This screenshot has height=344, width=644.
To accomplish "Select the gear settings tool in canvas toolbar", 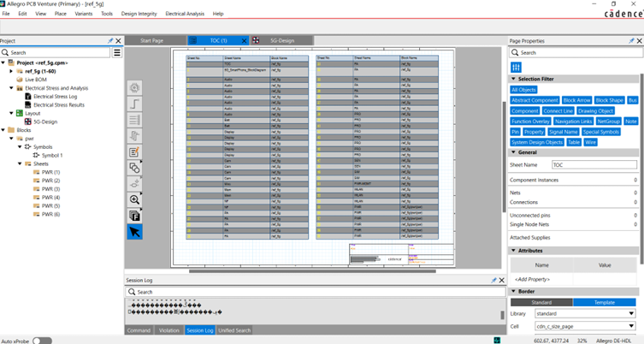I will (x=134, y=88).
